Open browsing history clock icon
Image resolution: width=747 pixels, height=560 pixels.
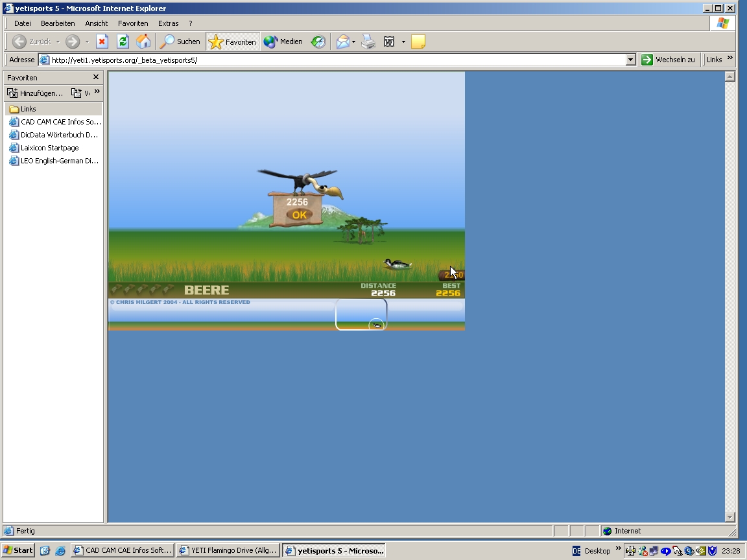pos(318,42)
